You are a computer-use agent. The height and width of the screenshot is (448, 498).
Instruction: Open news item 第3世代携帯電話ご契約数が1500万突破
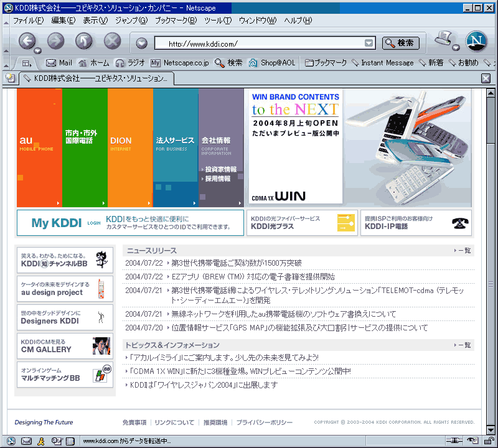coord(237,263)
